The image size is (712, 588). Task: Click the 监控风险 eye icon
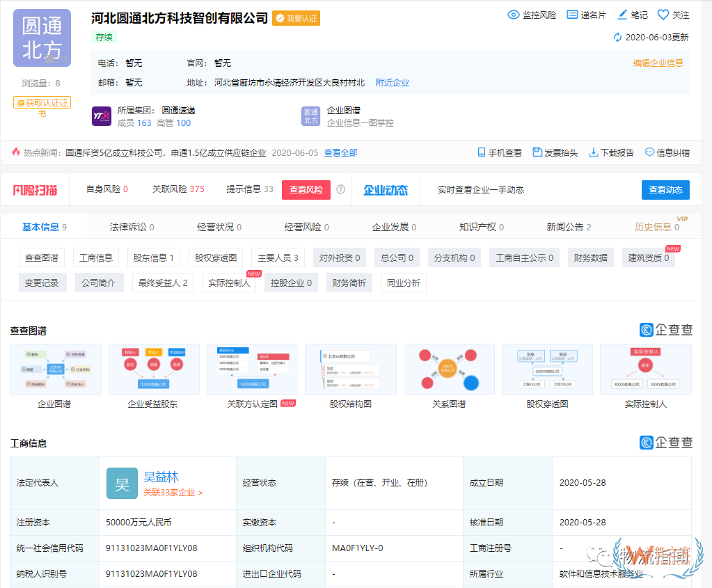[513, 15]
